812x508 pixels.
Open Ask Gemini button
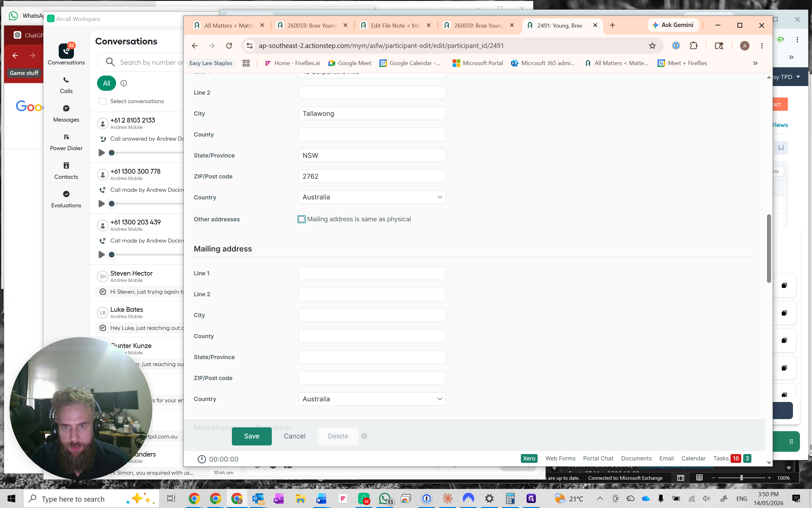(673, 25)
